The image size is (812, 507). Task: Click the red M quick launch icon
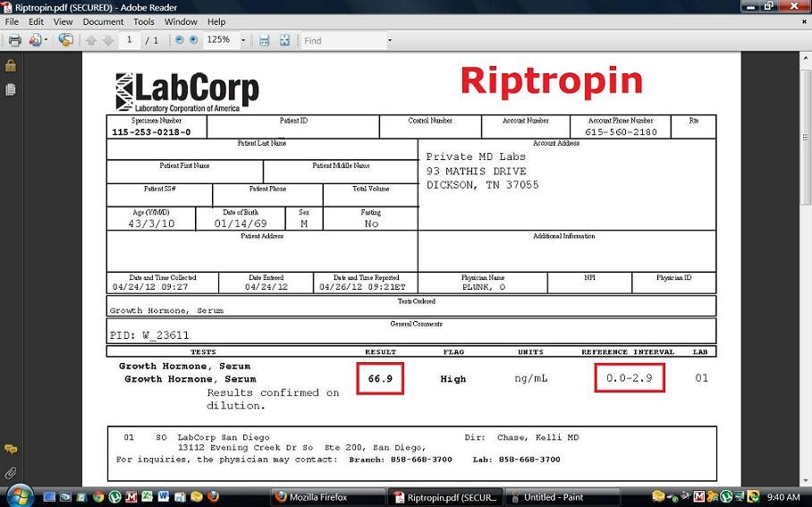pyautogui.click(x=131, y=497)
